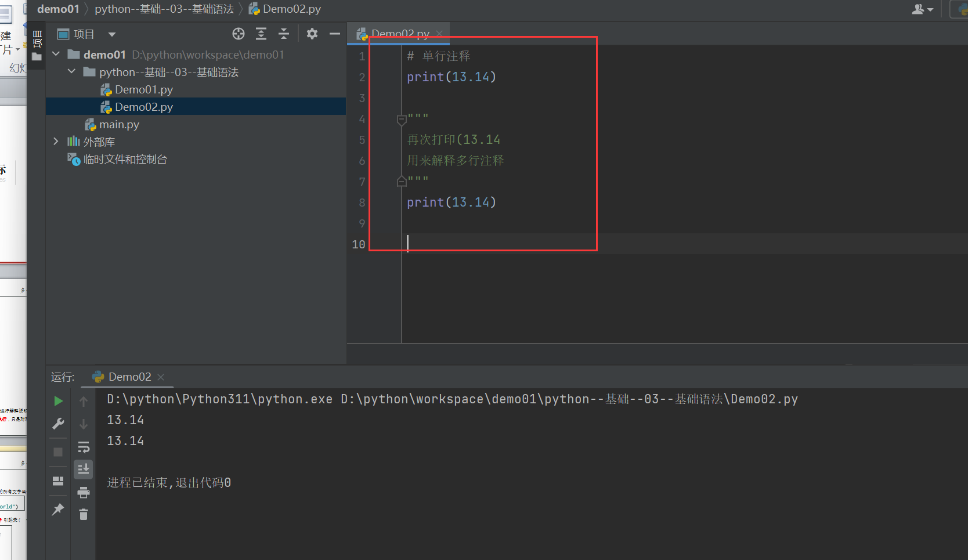
Task: Clear console output with trash icon
Action: coord(84,514)
